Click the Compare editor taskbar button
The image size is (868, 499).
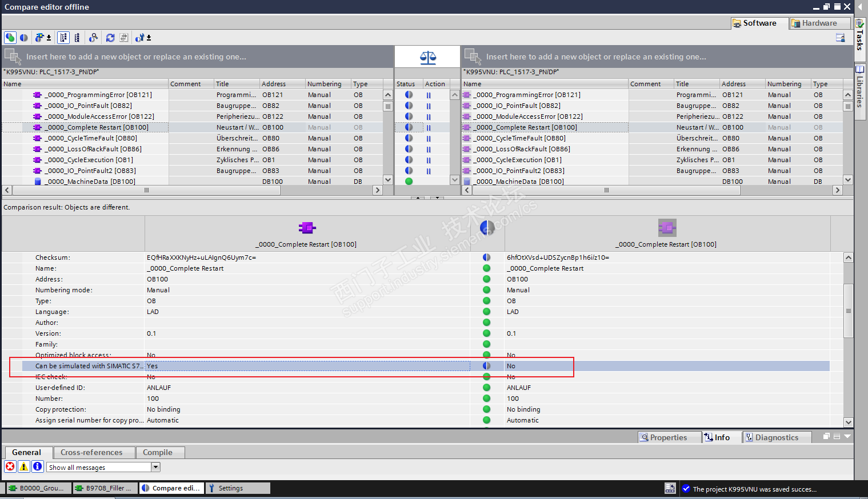pyautogui.click(x=172, y=488)
